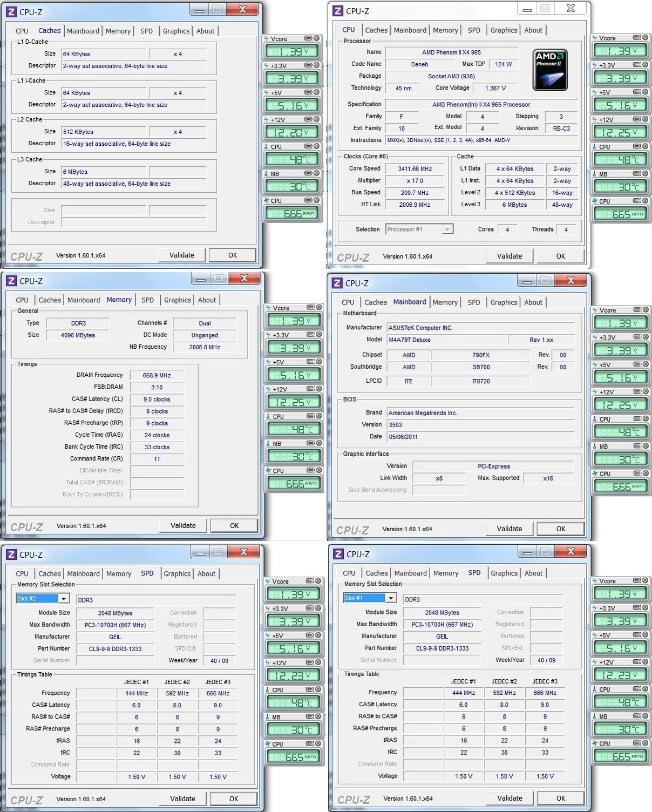
Task: Select the BIOS date 05/06/2011 field
Action: (480, 437)
